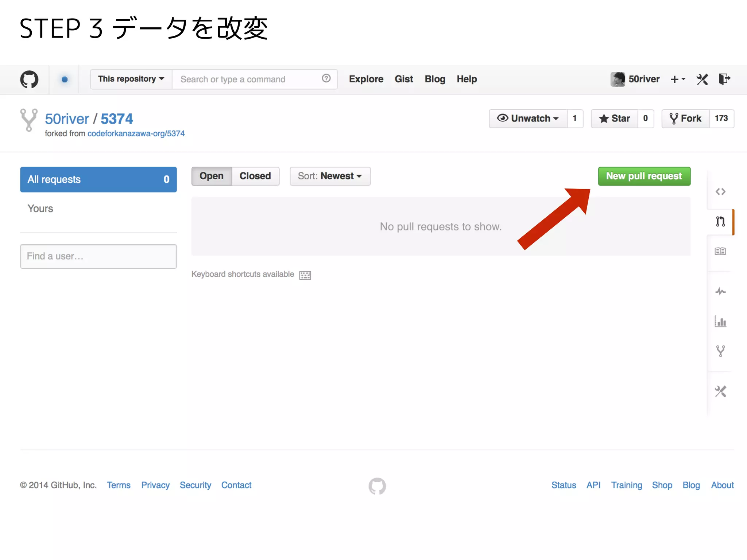Image resolution: width=747 pixels, height=560 pixels.
Task: Select the Pull Requests sidebar icon
Action: pos(720,221)
